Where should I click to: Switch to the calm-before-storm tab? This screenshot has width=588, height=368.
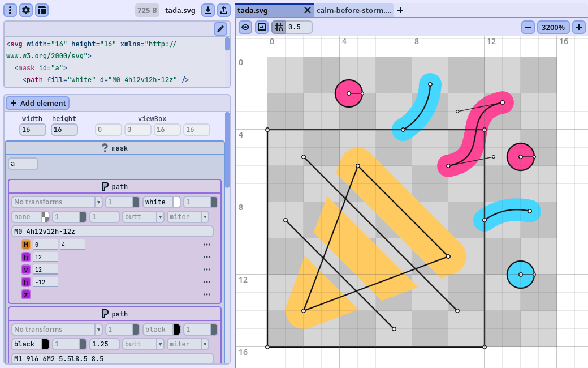(354, 10)
